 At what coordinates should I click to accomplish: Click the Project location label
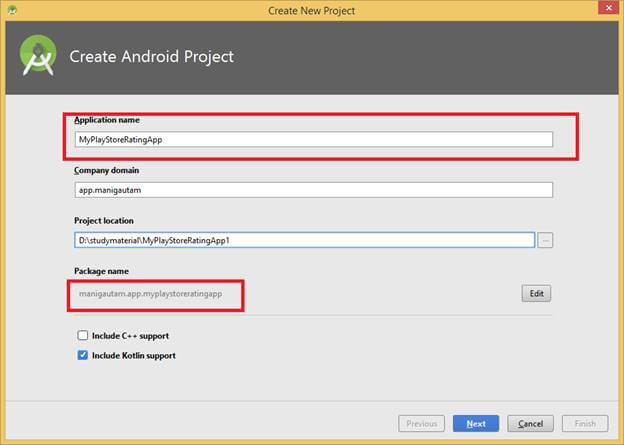tap(104, 221)
